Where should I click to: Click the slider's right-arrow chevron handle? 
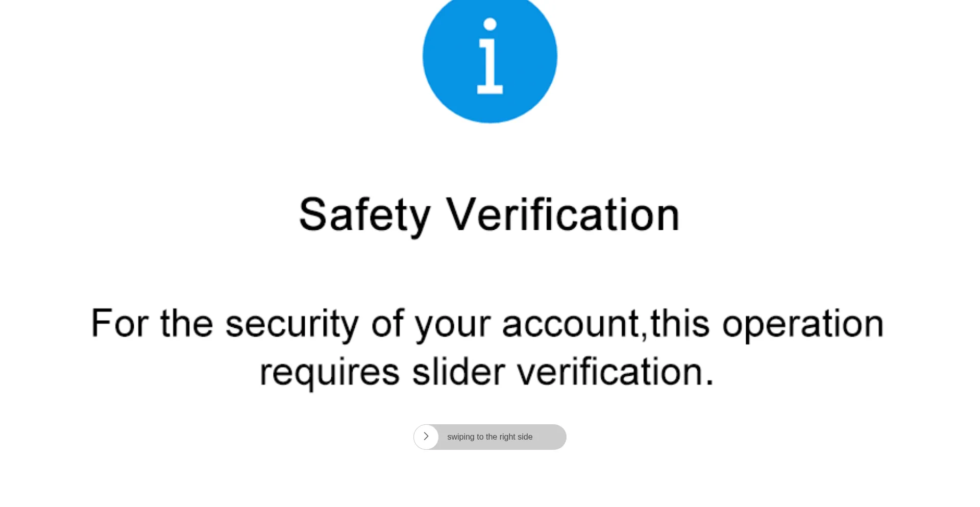pyautogui.click(x=426, y=437)
